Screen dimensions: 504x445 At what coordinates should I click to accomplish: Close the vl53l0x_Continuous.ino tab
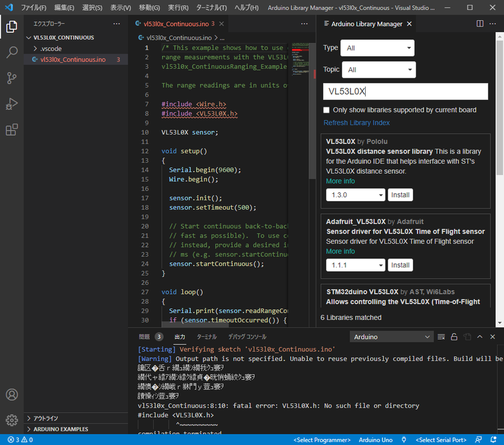(x=222, y=24)
